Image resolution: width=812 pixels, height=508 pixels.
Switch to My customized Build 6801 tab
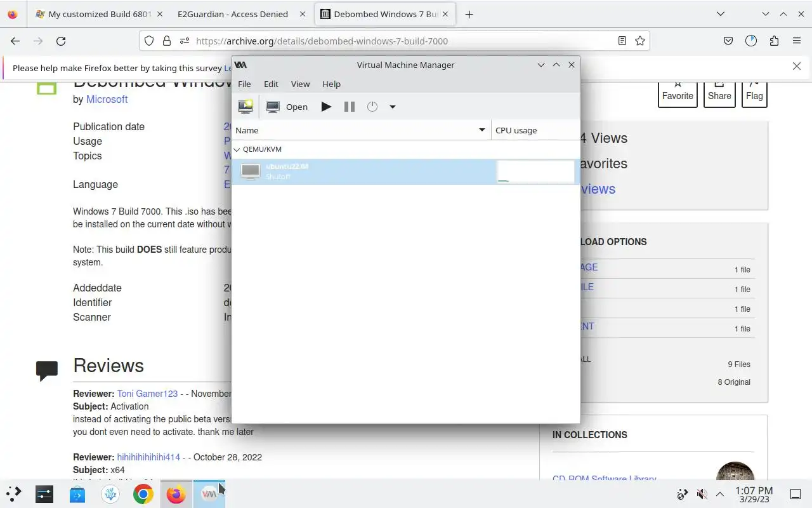point(99,14)
